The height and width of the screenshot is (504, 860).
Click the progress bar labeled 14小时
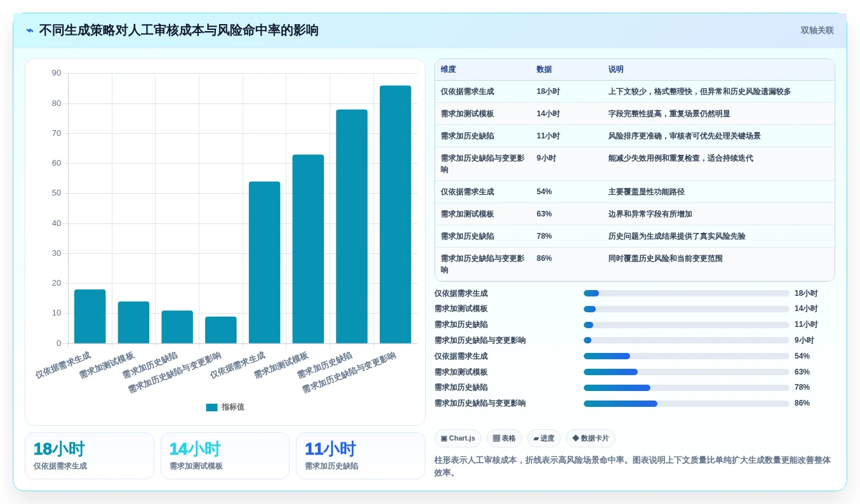687,309
